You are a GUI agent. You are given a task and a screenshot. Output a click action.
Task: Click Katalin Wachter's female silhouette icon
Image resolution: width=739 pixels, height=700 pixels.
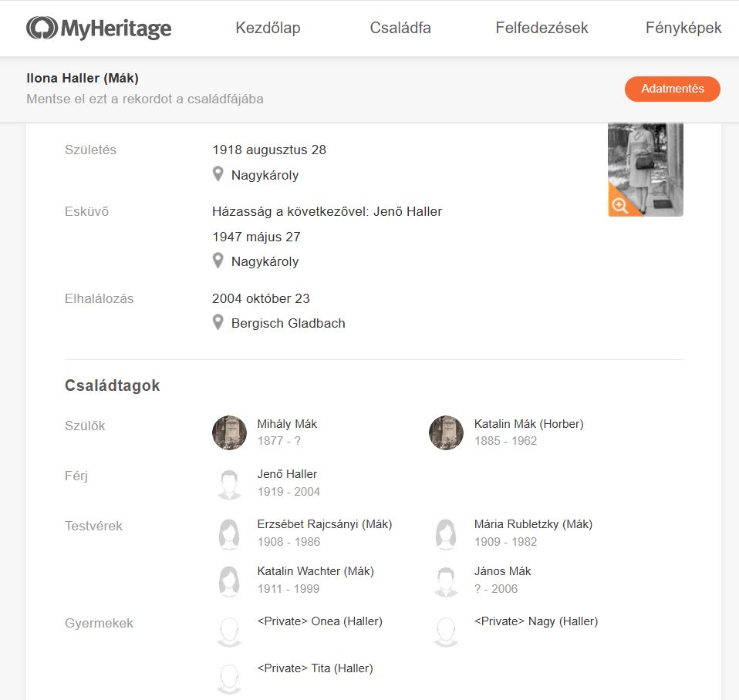(229, 581)
